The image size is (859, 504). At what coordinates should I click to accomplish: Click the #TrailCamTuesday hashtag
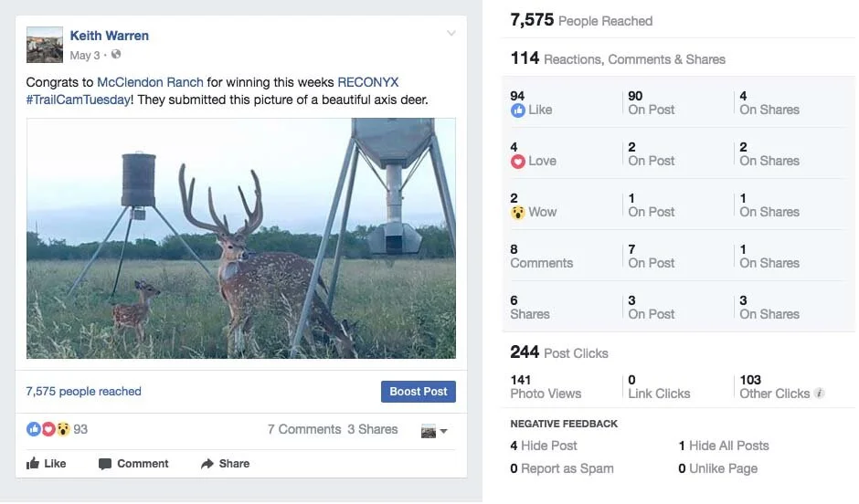tap(79, 100)
